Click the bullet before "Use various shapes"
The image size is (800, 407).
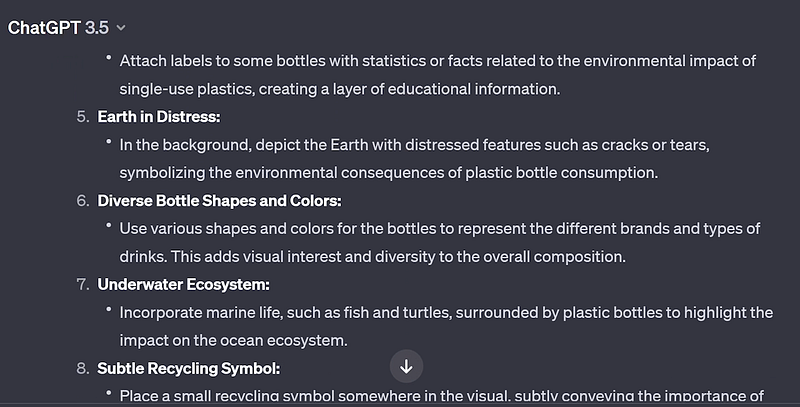coord(109,225)
